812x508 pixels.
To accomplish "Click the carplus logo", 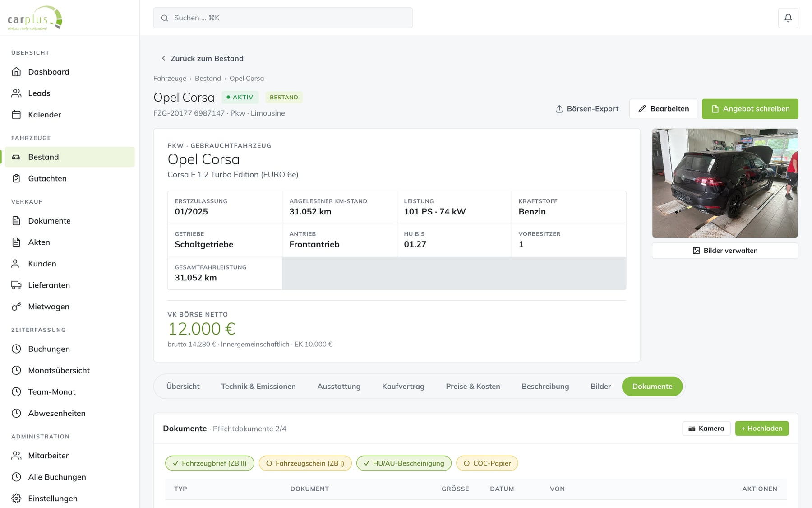I will click(x=35, y=18).
